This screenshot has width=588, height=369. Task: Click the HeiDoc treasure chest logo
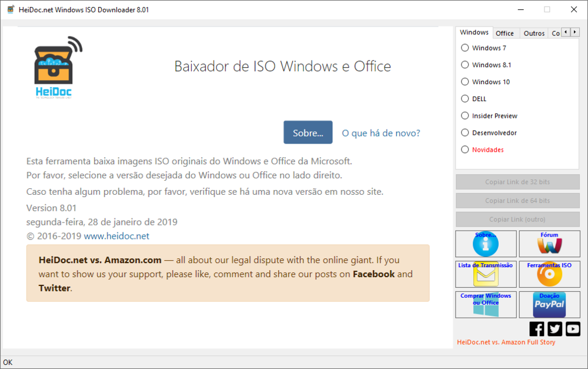(x=57, y=68)
